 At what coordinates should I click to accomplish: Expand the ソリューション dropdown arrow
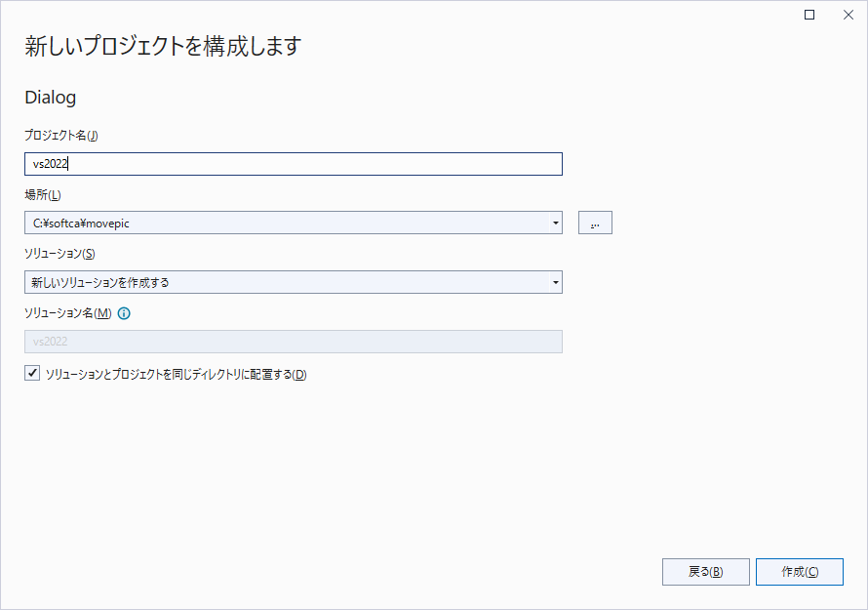point(555,283)
